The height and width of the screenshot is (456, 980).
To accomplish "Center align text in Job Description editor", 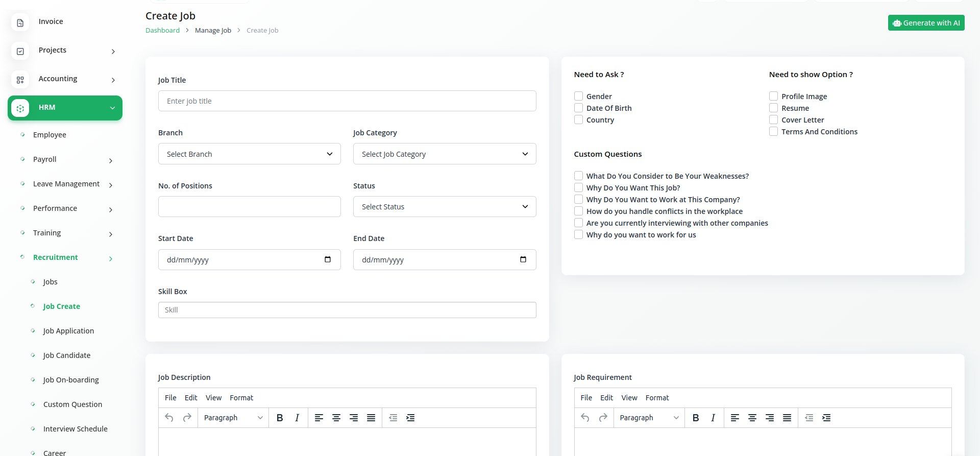I will pos(336,418).
